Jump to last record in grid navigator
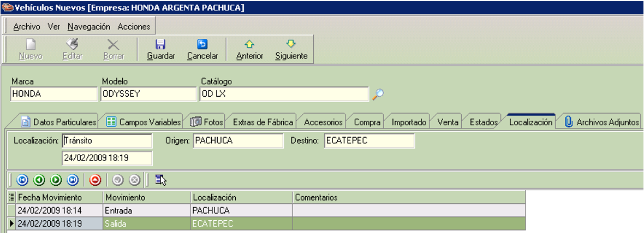Screen dimensions: 644x235 coord(73,180)
